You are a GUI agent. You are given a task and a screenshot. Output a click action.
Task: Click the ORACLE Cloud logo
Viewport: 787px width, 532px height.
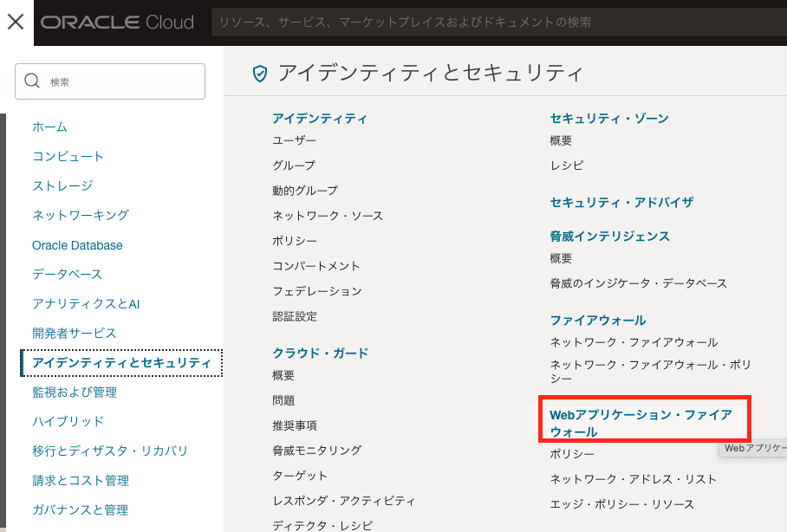coord(119,23)
